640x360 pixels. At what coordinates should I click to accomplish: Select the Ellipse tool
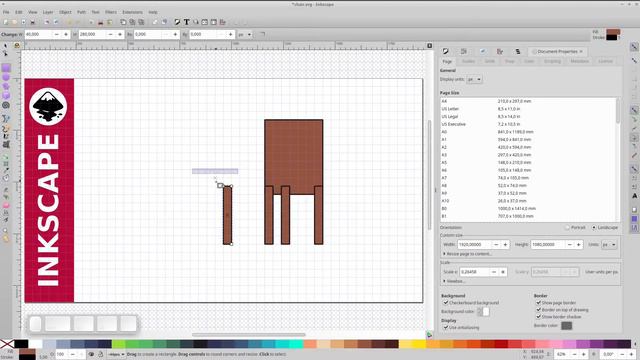[x=6, y=77]
